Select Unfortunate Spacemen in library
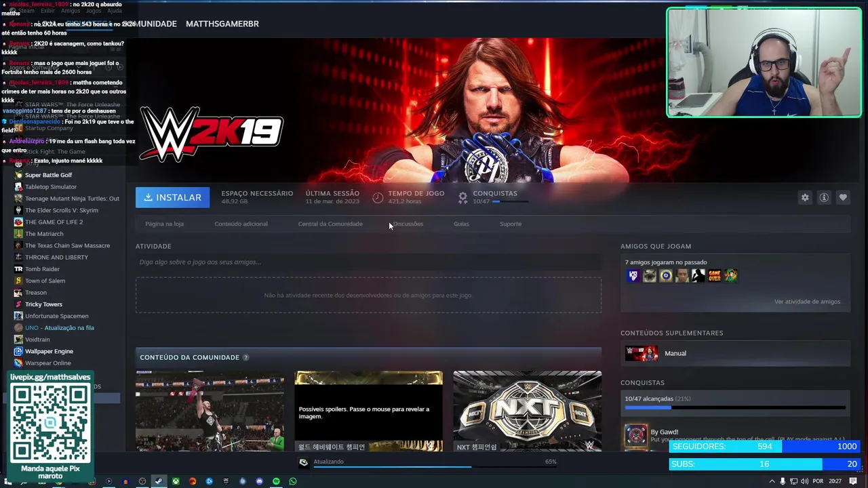Screen dimensions: 868x488 pyautogui.click(x=56, y=316)
